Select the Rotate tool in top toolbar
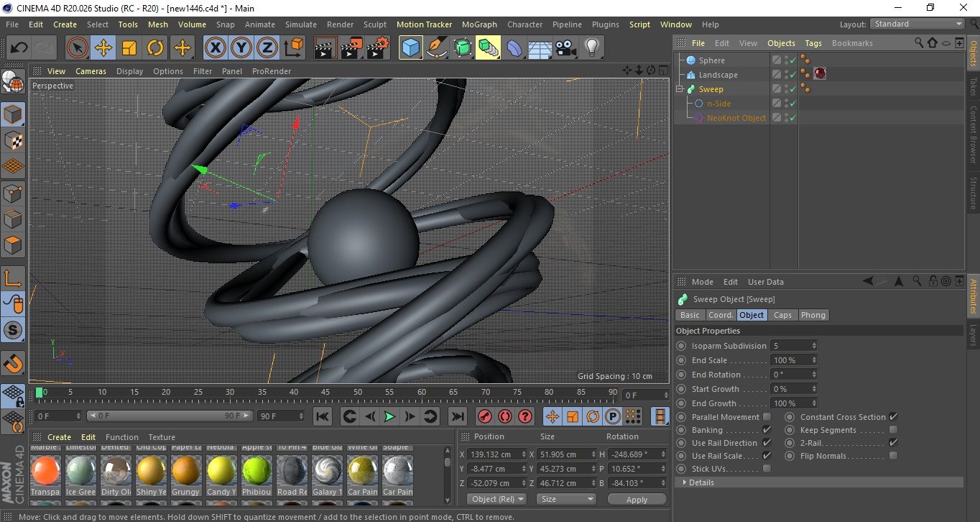The height and width of the screenshot is (522, 980). (155, 48)
